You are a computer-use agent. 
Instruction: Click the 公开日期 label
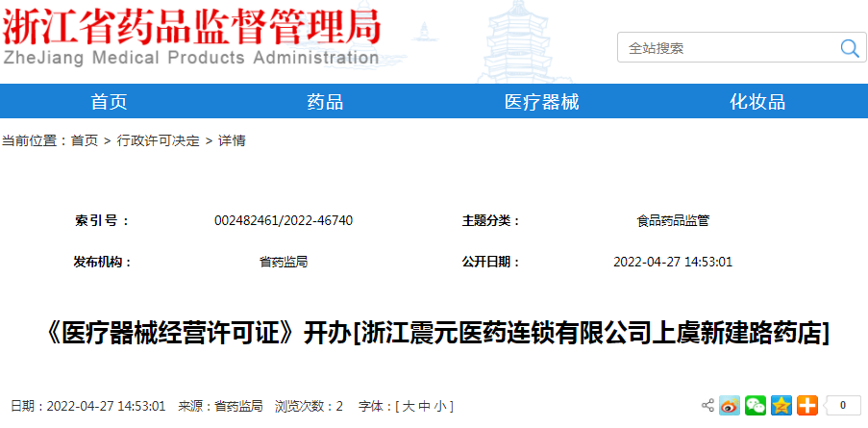click(x=491, y=262)
